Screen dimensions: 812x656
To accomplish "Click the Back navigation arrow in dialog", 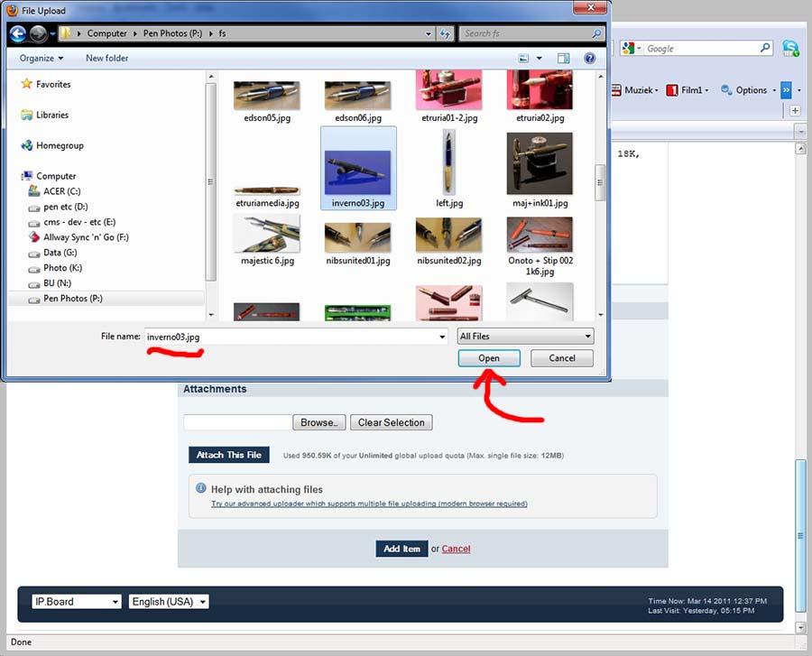I will pos(17,34).
